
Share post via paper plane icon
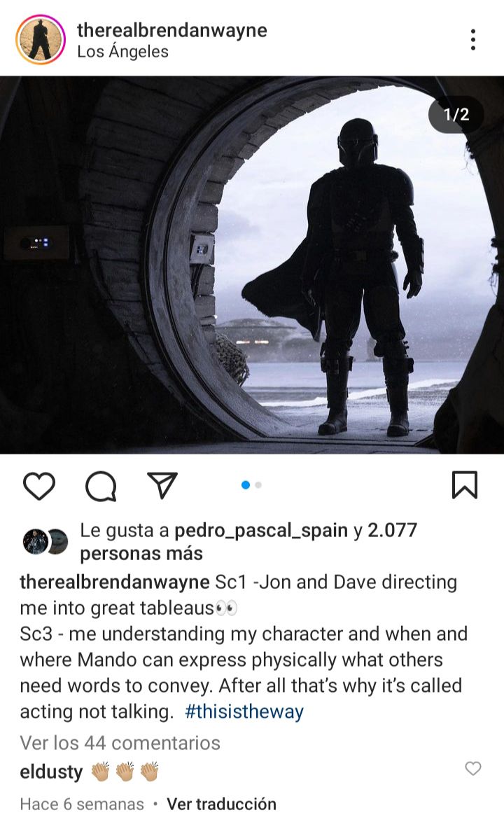(162, 485)
